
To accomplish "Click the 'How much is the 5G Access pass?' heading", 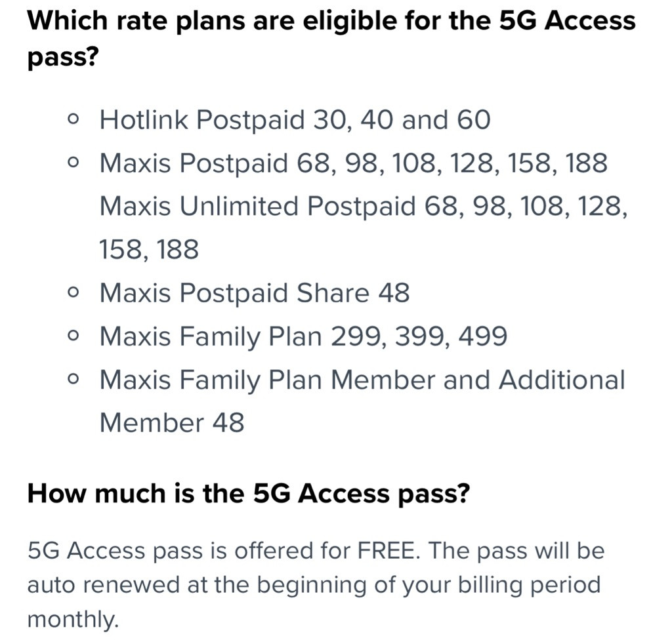I will point(249,494).
